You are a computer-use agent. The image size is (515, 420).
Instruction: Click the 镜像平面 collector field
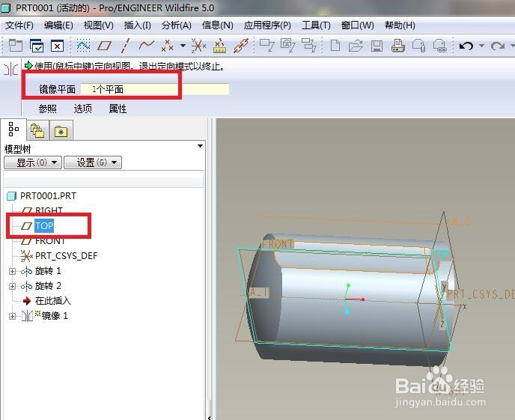(x=155, y=89)
